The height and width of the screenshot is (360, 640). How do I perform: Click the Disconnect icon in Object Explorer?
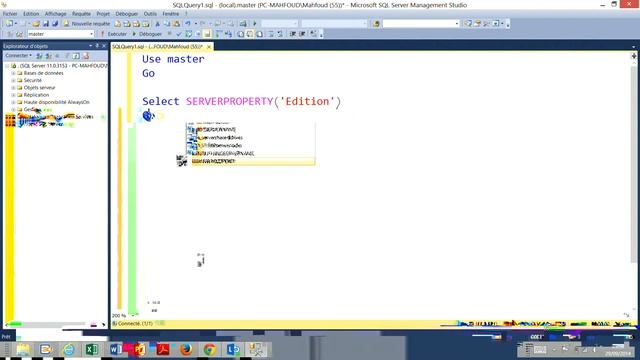click(x=49, y=56)
